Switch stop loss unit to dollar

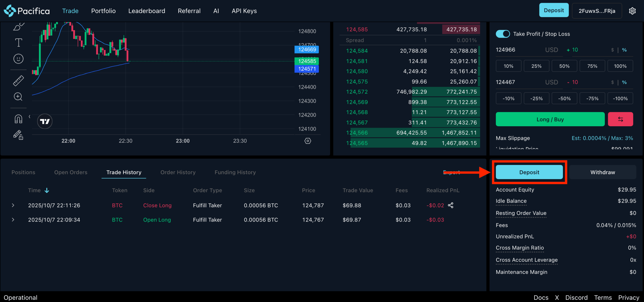(x=612, y=82)
